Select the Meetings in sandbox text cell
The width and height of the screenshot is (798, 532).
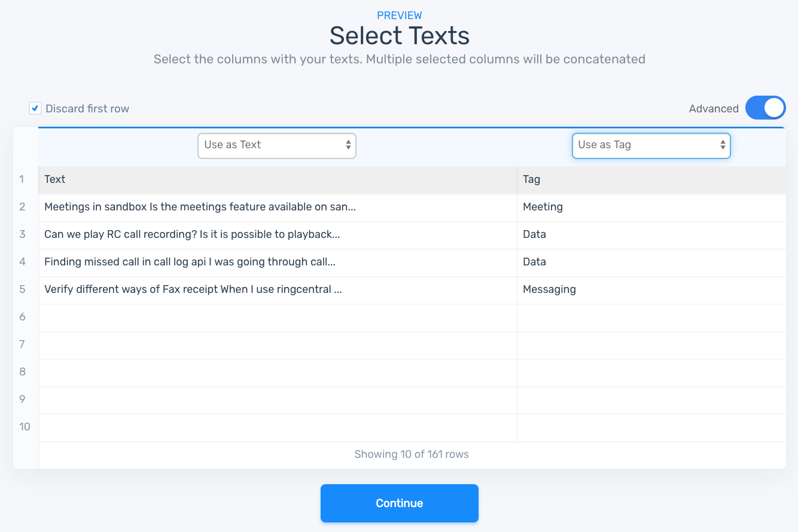tap(200, 207)
